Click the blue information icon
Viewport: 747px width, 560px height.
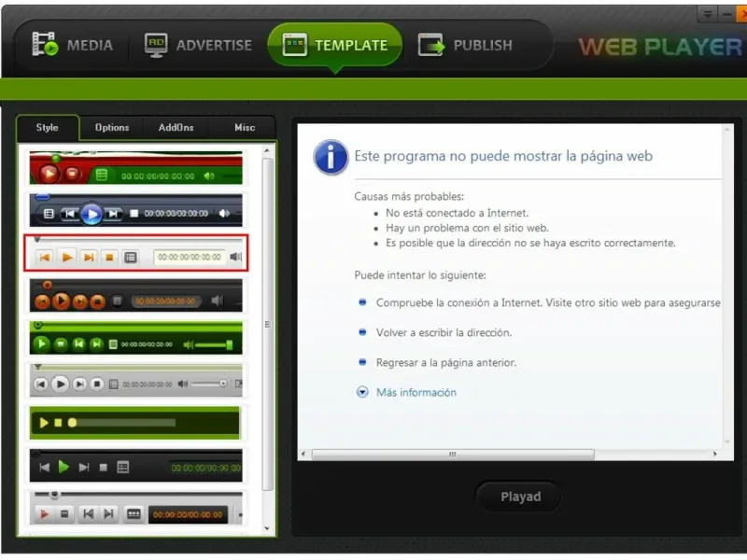tap(331, 157)
